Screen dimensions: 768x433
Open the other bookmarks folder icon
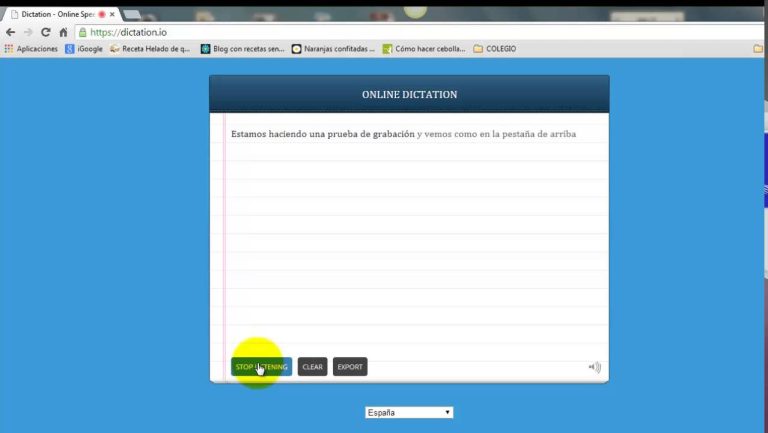(758, 48)
